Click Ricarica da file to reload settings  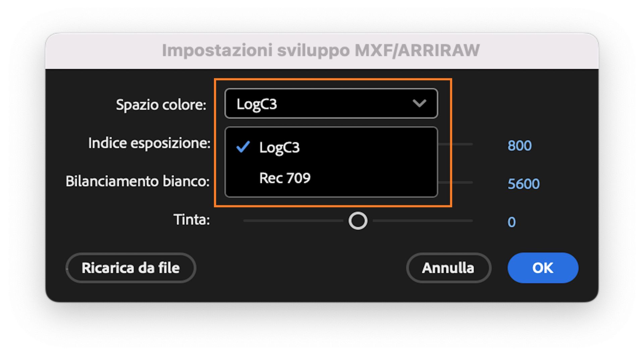(131, 268)
